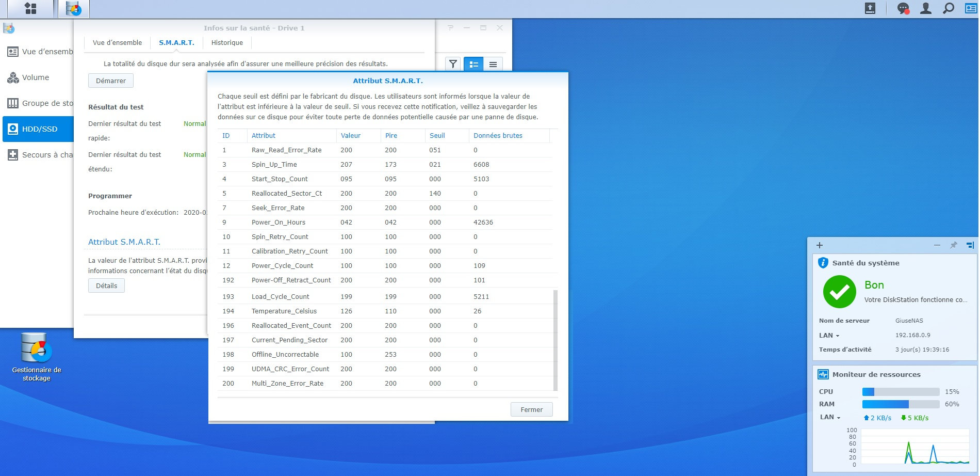Viewport: 980px width, 476px height.
Task: Open notifications chat bubble icon
Action: pyautogui.click(x=903, y=8)
